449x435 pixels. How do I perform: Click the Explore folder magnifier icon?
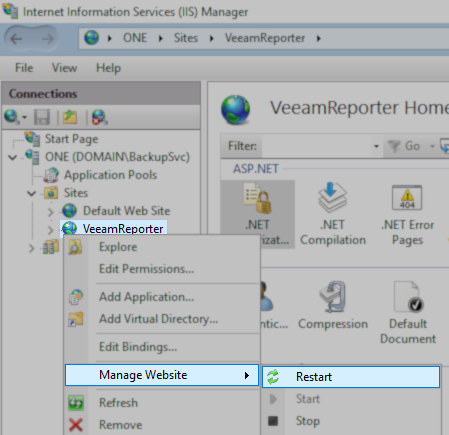(x=75, y=247)
